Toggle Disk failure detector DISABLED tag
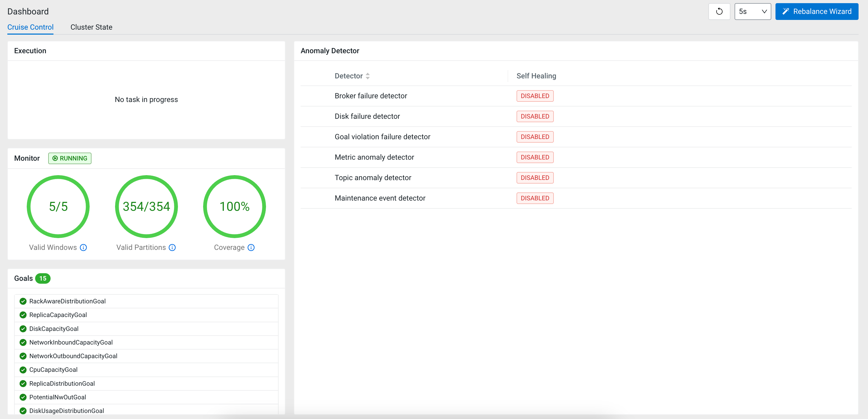 pyautogui.click(x=535, y=116)
